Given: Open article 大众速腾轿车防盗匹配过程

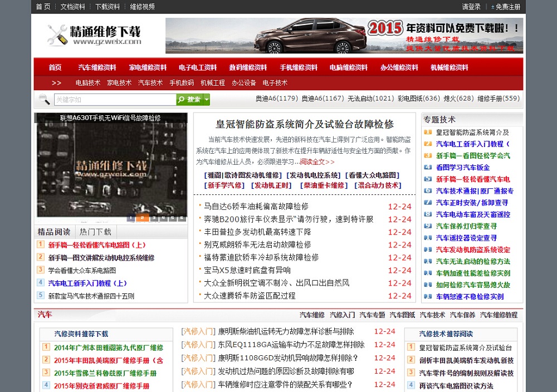Looking at the screenshot, I should pyautogui.click(x=250, y=296).
